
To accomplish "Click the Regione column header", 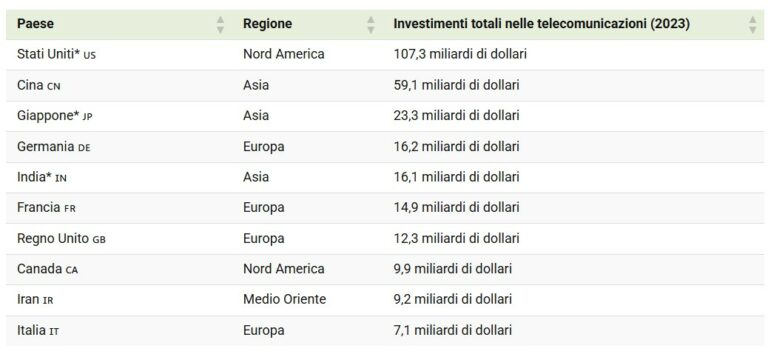I will click(267, 24).
